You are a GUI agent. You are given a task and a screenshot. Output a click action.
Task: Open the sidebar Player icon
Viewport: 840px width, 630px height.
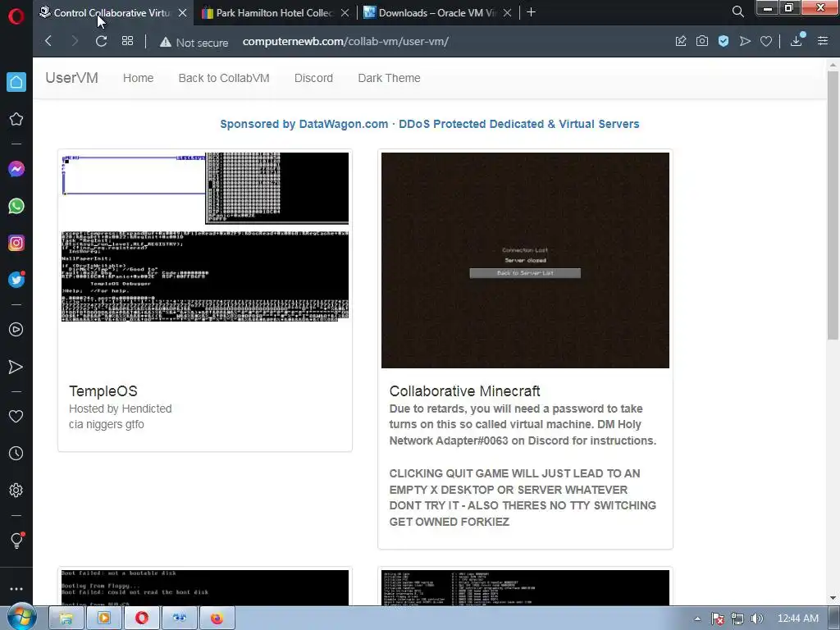16,330
